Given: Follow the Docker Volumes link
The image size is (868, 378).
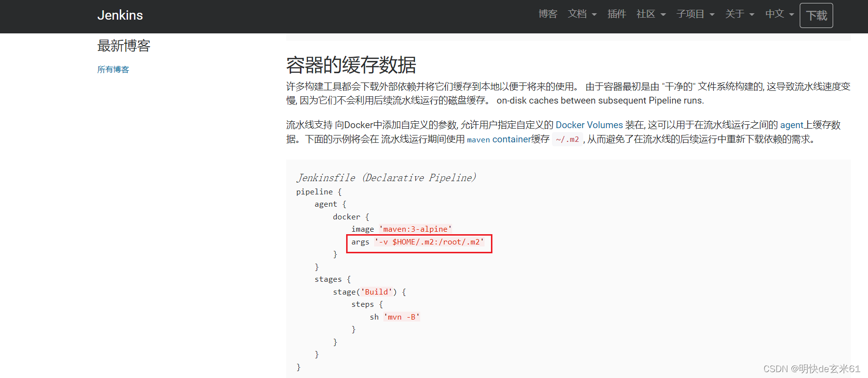Looking at the screenshot, I should (x=589, y=125).
